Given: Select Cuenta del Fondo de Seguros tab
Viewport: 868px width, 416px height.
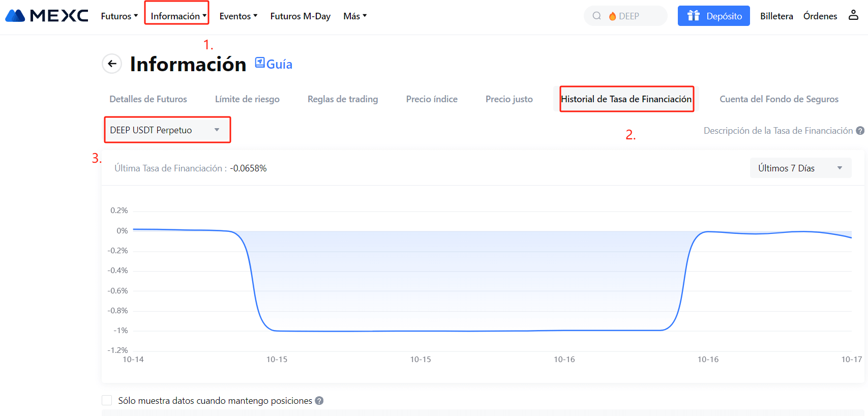Looking at the screenshot, I should point(779,99).
